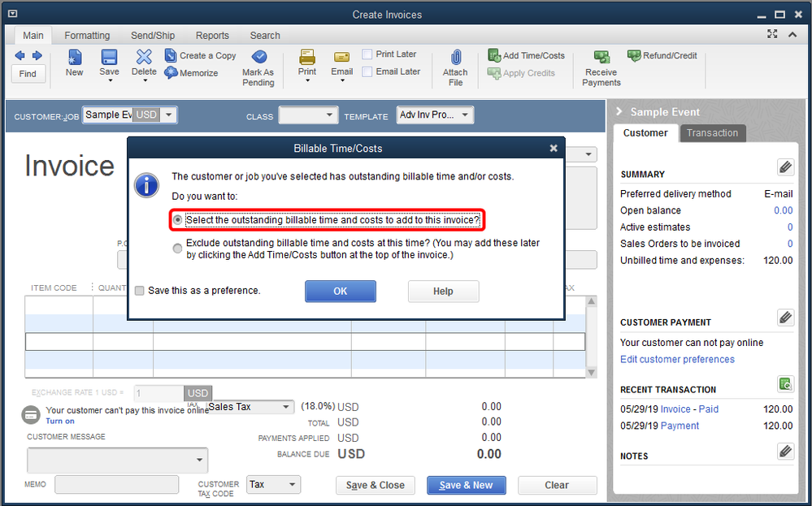Open the Customer:Job dropdown

click(169, 115)
